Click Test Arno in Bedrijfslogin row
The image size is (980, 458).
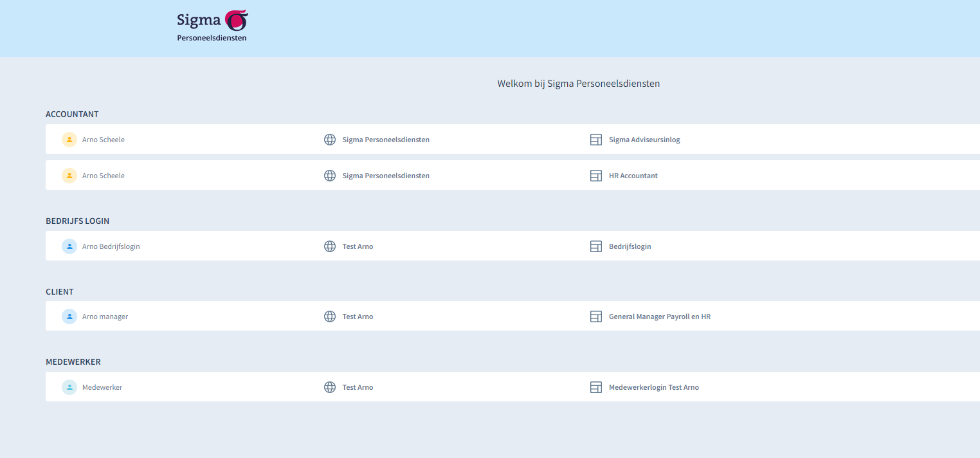pos(358,246)
